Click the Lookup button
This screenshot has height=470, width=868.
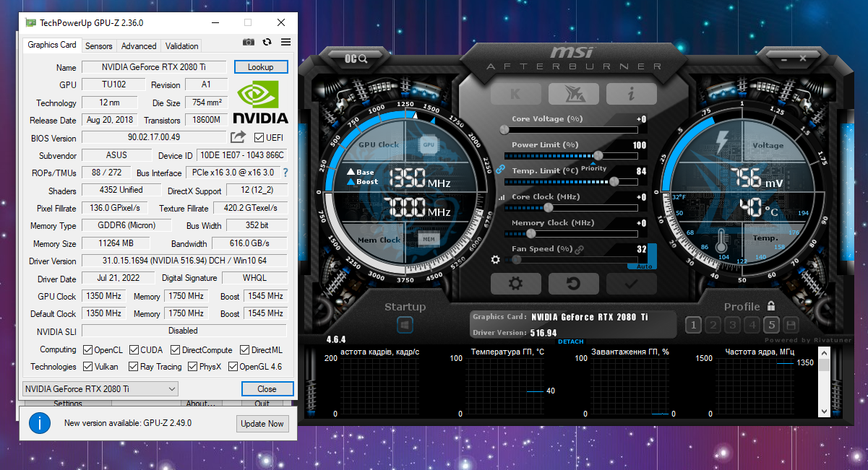point(261,66)
